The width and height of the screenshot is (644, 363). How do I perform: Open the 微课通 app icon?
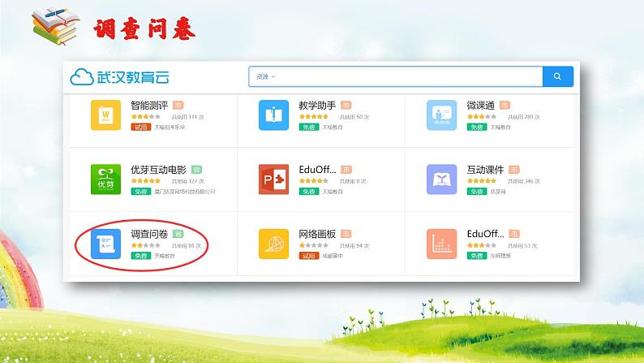441,115
